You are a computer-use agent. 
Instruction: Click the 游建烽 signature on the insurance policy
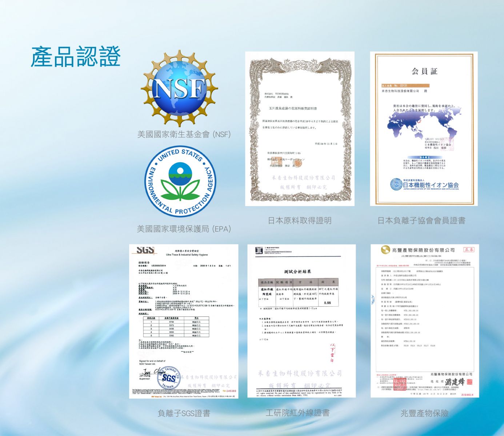click(x=455, y=382)
